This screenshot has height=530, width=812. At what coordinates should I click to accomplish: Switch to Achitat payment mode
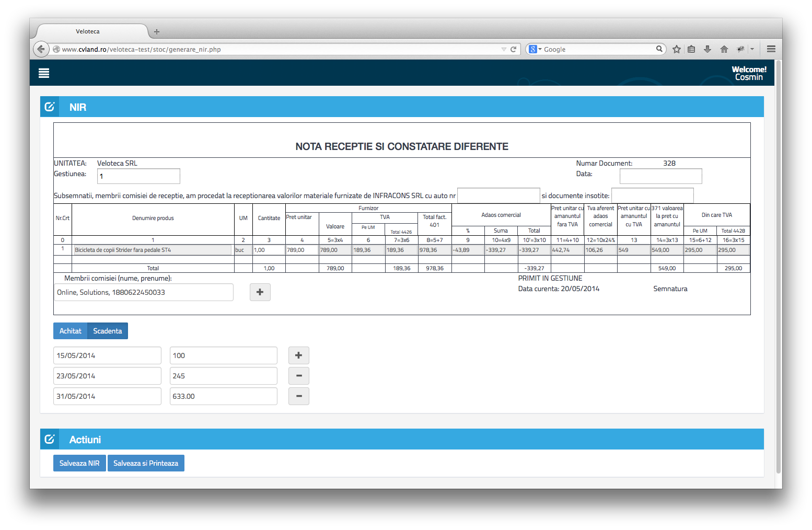click(70, 331)
